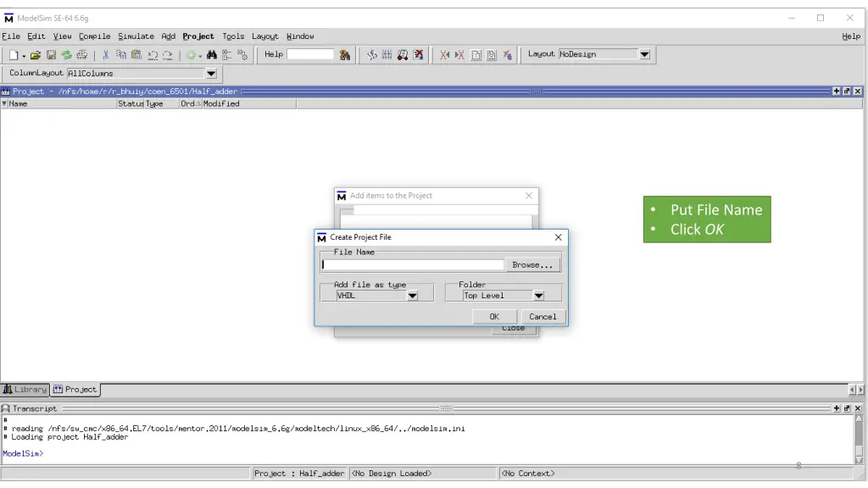The image size is (868, 488).
Task: Click the Undo toolbar icon
Action: [x=153, y=55]
